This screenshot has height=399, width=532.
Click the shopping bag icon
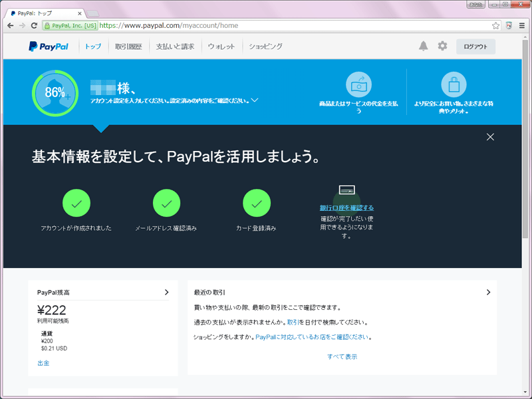coord(454,84)
